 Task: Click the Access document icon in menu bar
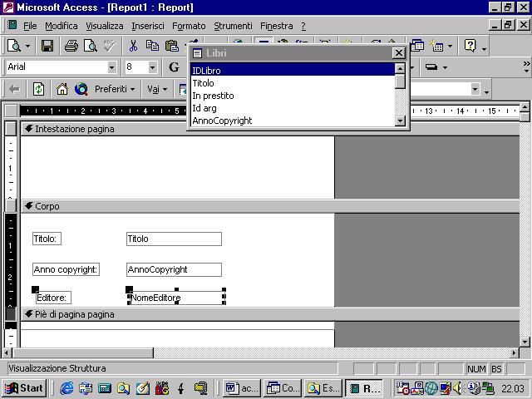[12, 25]
